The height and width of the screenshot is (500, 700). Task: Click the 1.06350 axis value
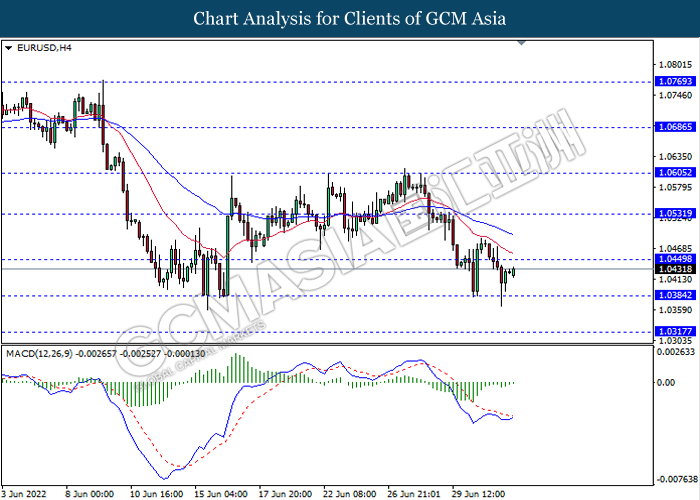point(675,157)
